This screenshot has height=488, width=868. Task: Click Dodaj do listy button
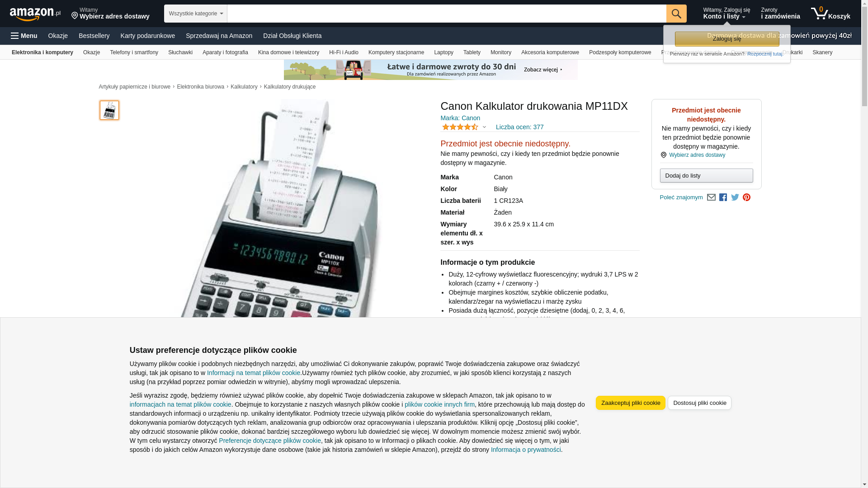point(706,175)
